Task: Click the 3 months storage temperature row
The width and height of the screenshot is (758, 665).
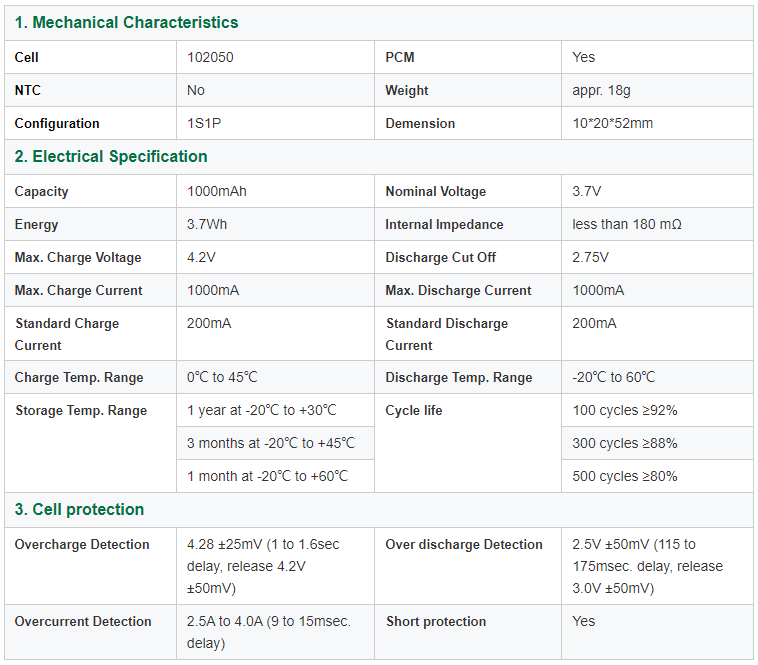Action: click(270, 443)
